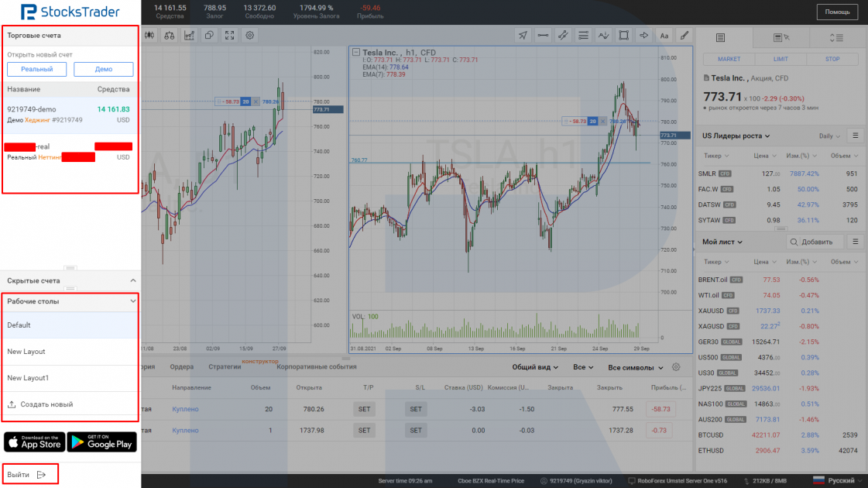This screenshot has width=868, height=488.
Task: Click the overlapping shapes toolbar icon
Action: point(209,36)
